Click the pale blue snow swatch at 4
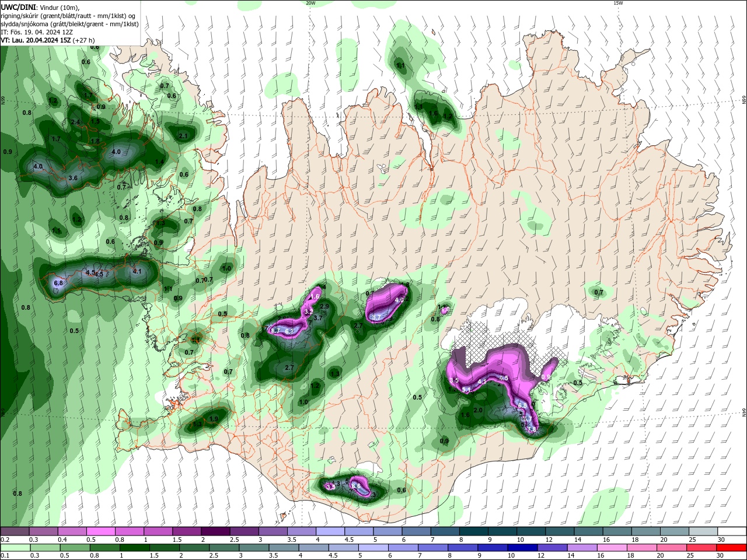 point(330,531)
